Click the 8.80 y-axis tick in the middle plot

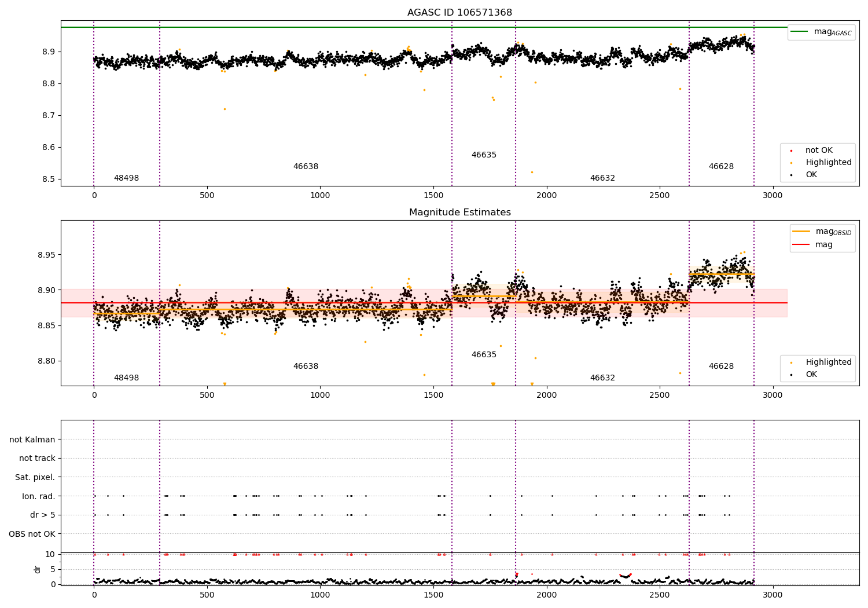pos(46,361)
